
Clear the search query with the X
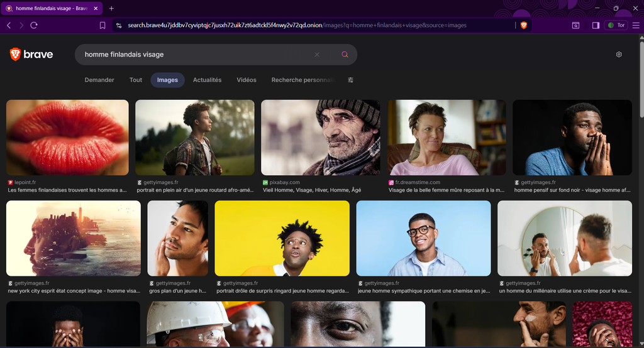pos(317,55)
